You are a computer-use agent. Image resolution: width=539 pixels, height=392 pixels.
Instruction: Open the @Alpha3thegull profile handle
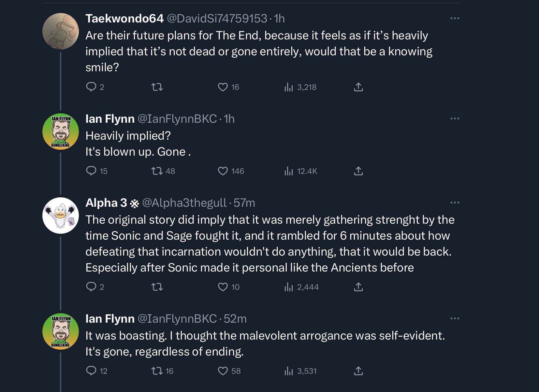click(184, 203)
